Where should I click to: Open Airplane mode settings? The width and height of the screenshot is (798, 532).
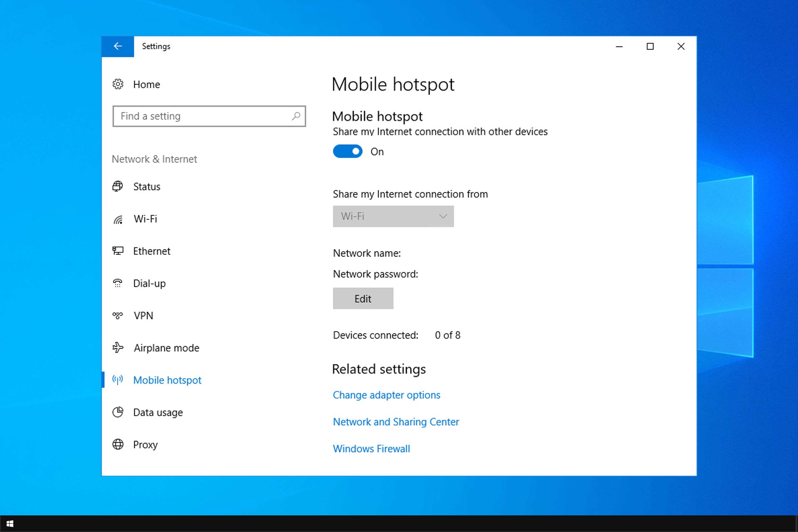pos(166,348)
